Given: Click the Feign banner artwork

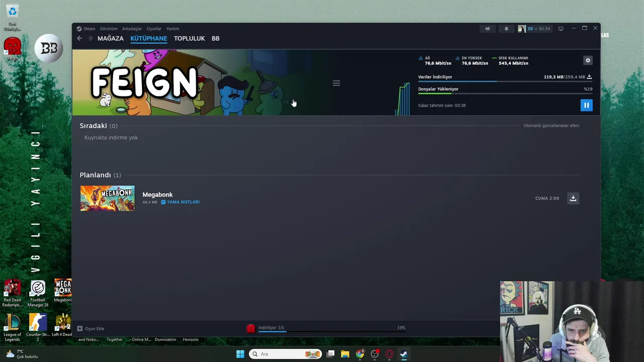Looking at the screenshot, I should (x=201, y=82).
